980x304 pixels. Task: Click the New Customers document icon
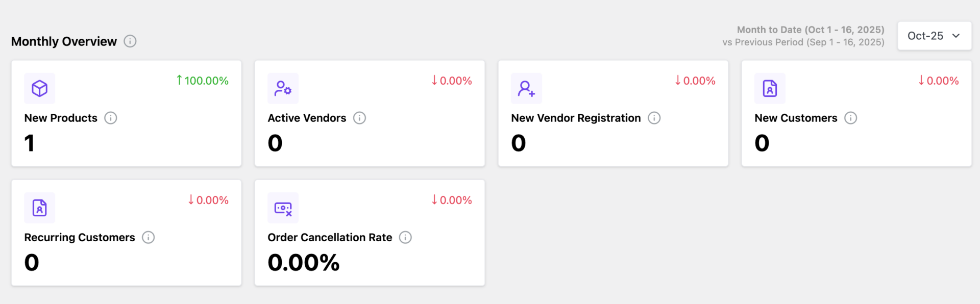[x=770, y=88]
